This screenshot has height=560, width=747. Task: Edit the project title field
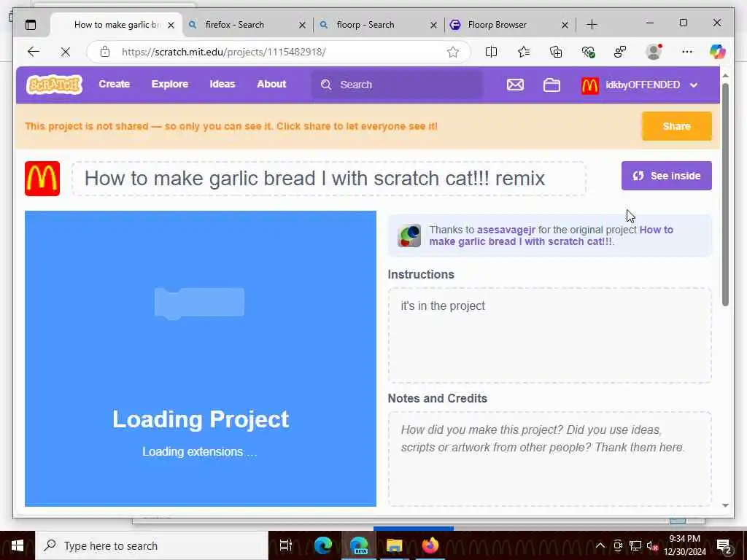pyautogui.click(x=329, y=179)
